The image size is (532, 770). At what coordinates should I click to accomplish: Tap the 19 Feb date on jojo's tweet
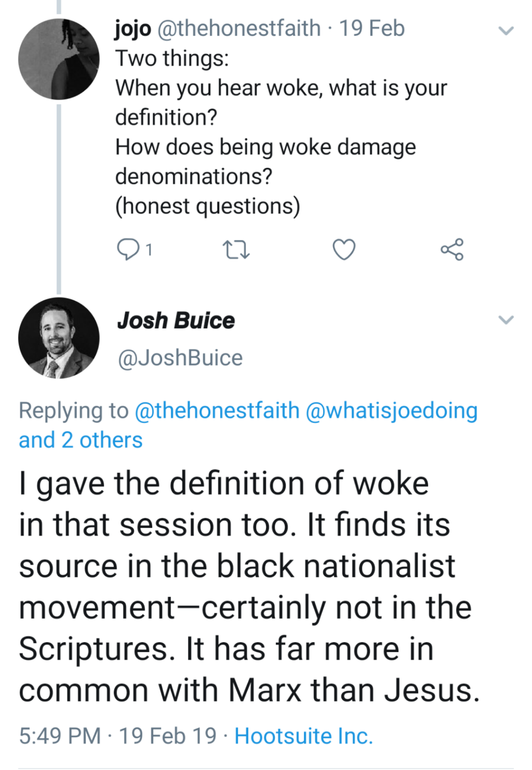(x=372, y=29)
